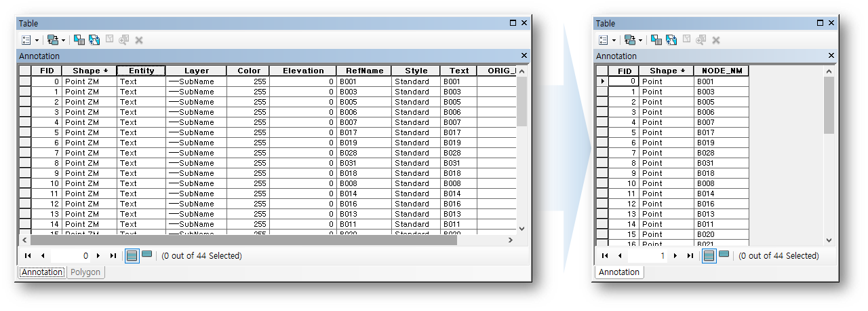Click Layer column header
This screenshot has height=311, width=868.
(x=197, y=71)
